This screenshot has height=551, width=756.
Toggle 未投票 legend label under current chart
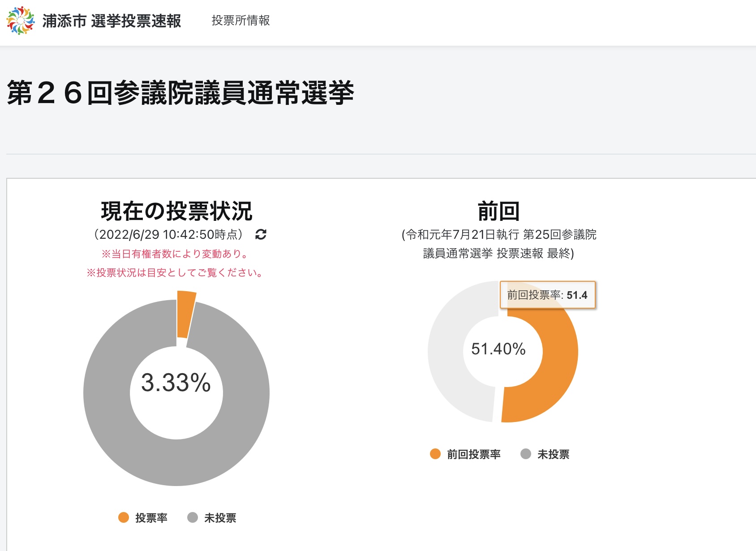220,518
